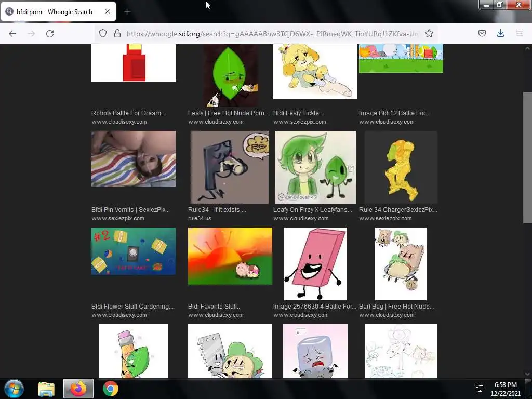Click the www.sexiezpix.com text under 'Rule 34 Charger'
Screen dimensions: 532x399
click(x=385, y=219)
